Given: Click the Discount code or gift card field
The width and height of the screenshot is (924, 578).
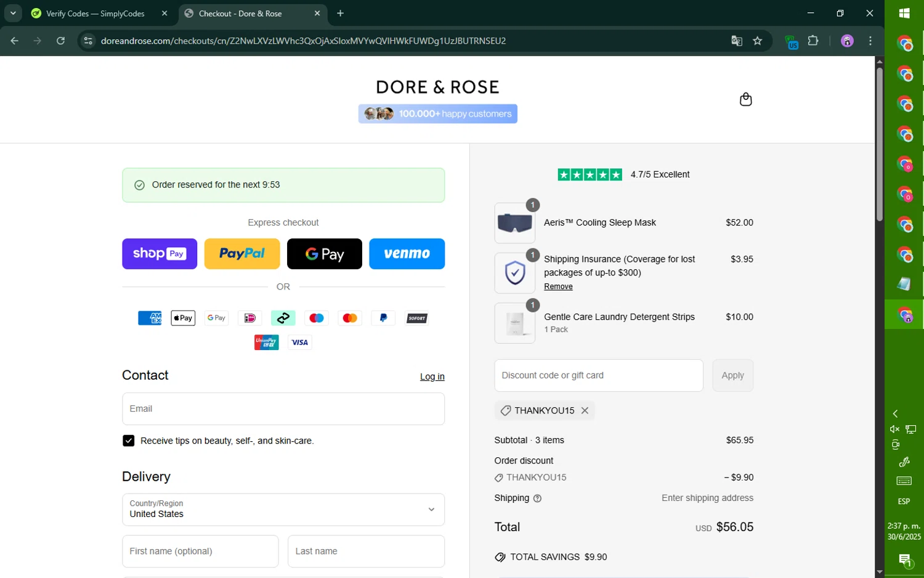Looking at the screenshot, I should click(598, 375).
